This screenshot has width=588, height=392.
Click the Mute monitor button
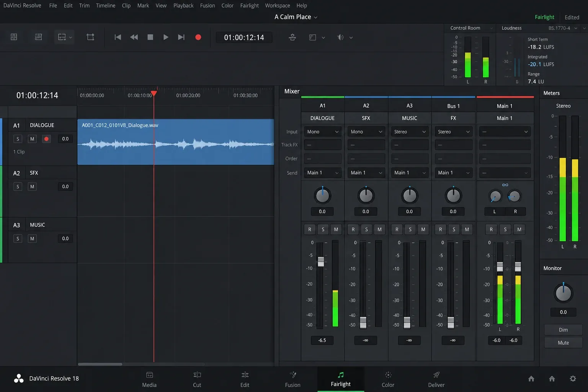563,343
